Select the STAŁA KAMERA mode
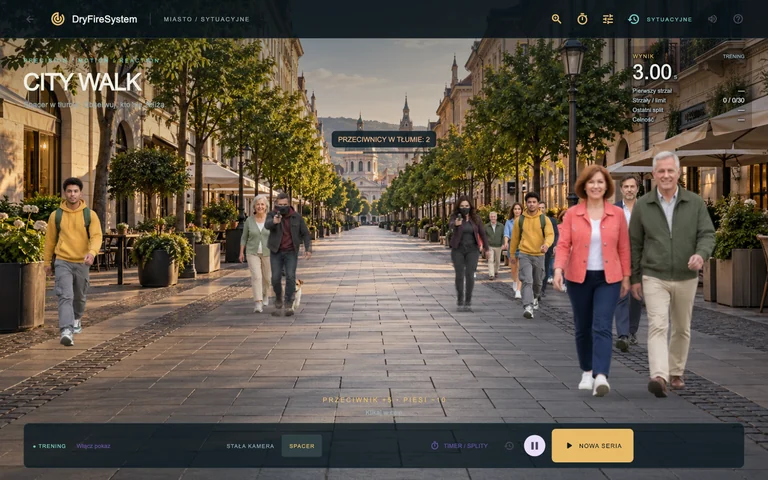This screenshot has width=768, height=480. pos(250,446)
